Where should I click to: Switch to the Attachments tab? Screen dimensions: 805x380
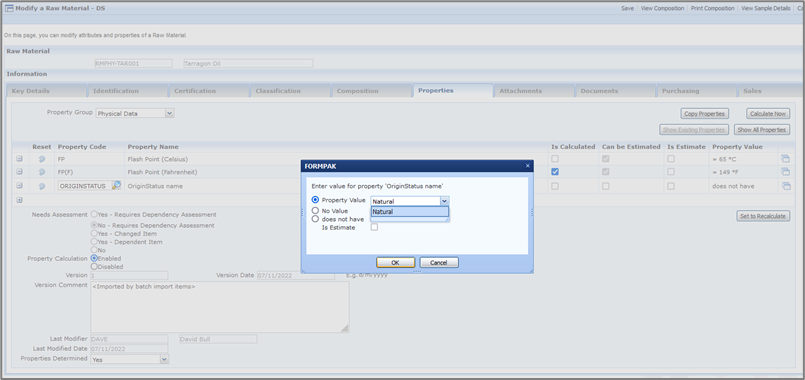[x=534, y=91]
